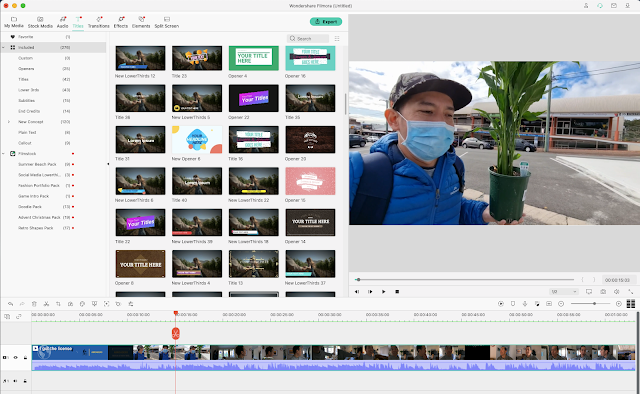Image resolution: width=640 pixels, height=394 pixels.
Task: Stop the preview playback
Action: tap(397, 292)
